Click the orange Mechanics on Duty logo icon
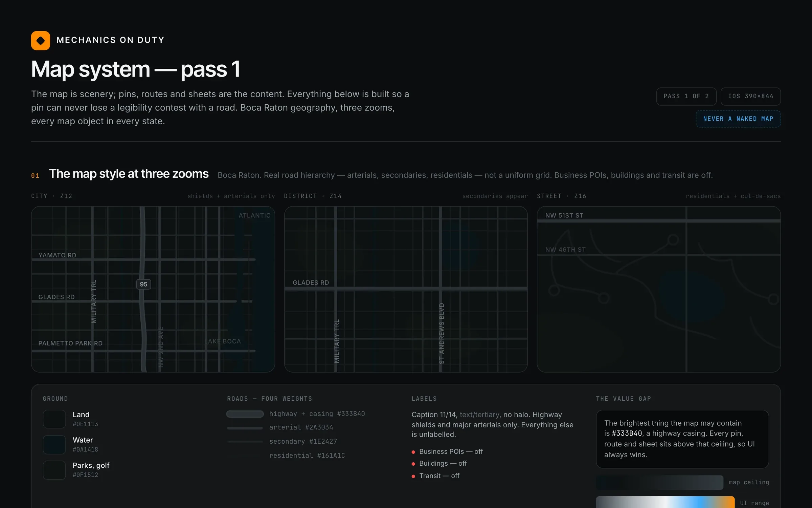This screenshot has width=812, height=508. (41, 40)
